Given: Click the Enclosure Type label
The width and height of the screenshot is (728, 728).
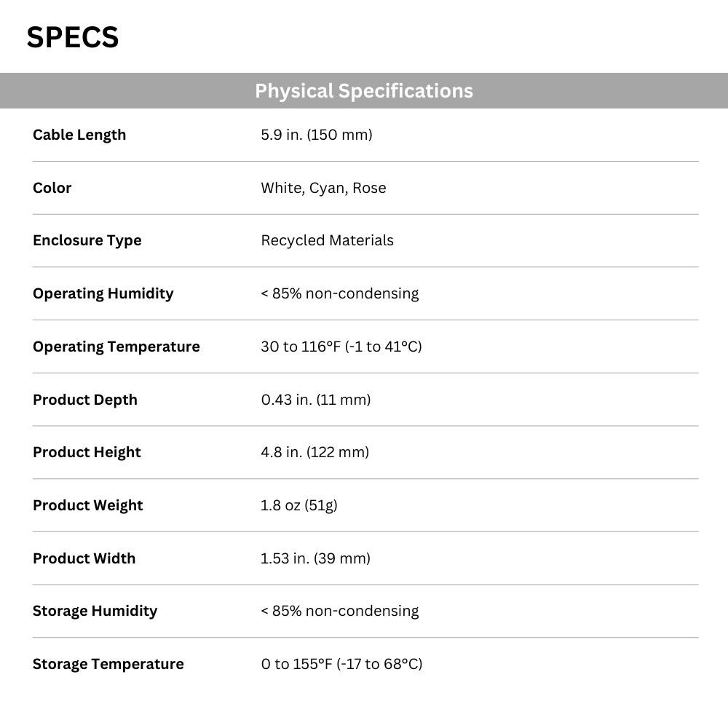Looking at the screenshot, I should point(87,240).
